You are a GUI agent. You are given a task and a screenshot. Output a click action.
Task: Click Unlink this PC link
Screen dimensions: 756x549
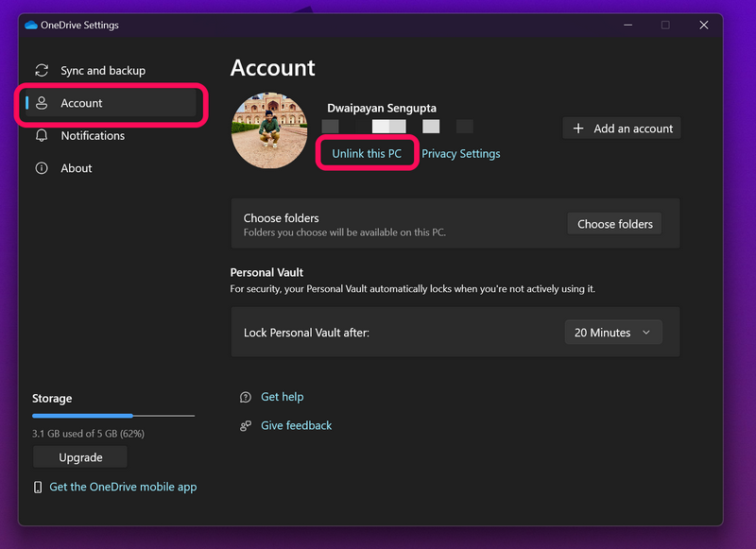point(367,154)
